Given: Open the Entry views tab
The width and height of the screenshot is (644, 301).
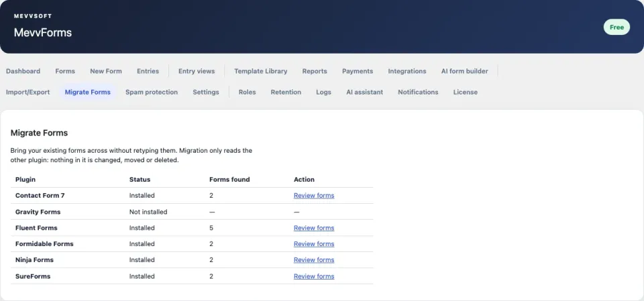Looking at the screenshot, I should point(197,71).
